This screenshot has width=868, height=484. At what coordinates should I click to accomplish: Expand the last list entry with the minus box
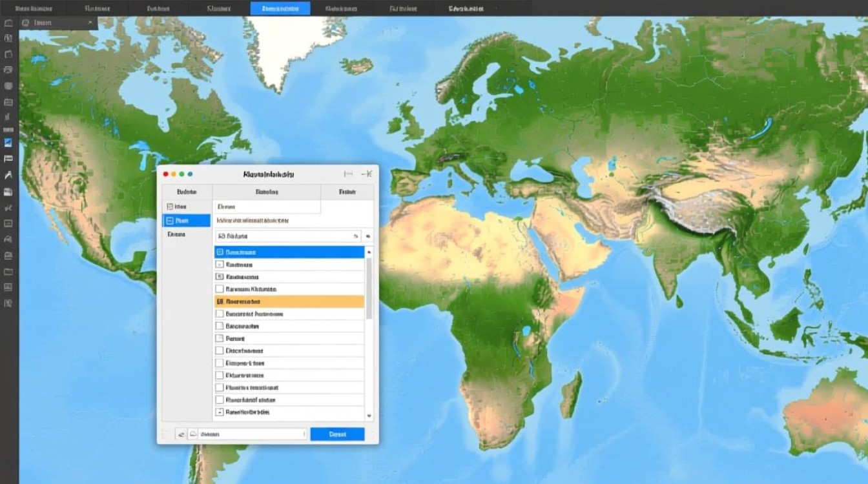[220, 412]
